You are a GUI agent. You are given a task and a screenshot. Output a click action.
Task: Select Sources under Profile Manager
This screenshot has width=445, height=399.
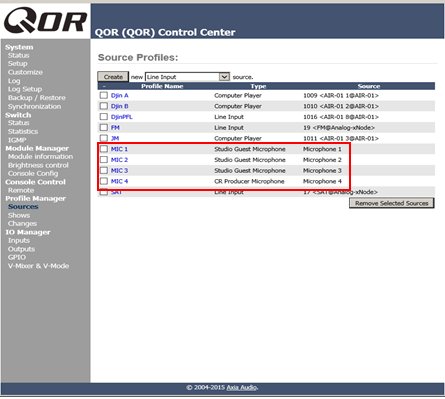23,206
